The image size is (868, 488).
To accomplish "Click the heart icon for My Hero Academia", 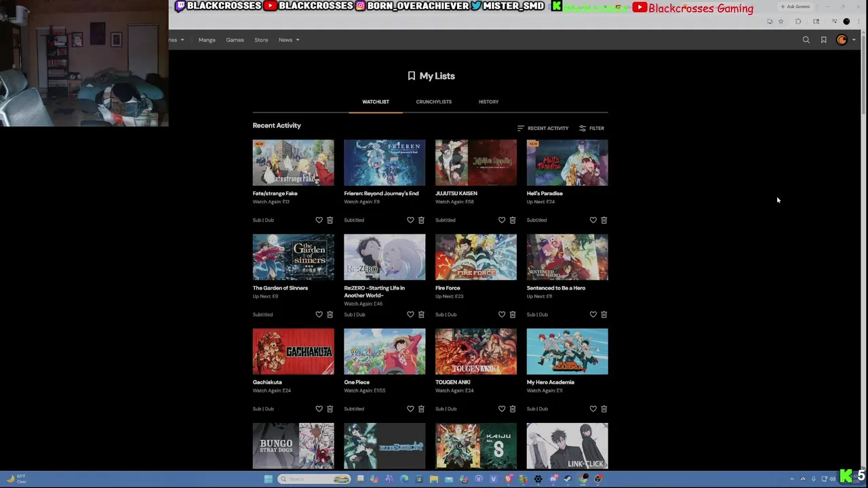I will 593,409.
